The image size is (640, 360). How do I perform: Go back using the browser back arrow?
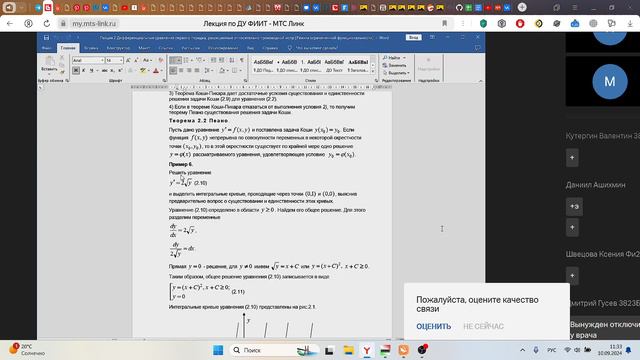click(x=10, y=24)
